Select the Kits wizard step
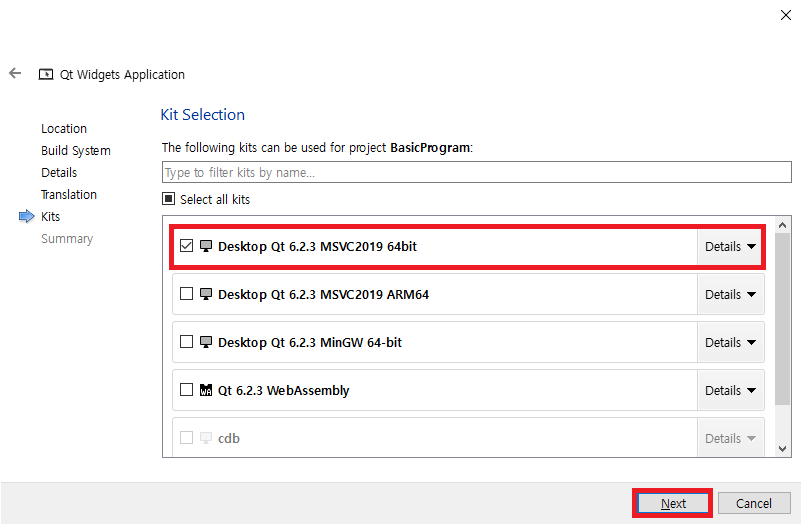 [50, 216]
